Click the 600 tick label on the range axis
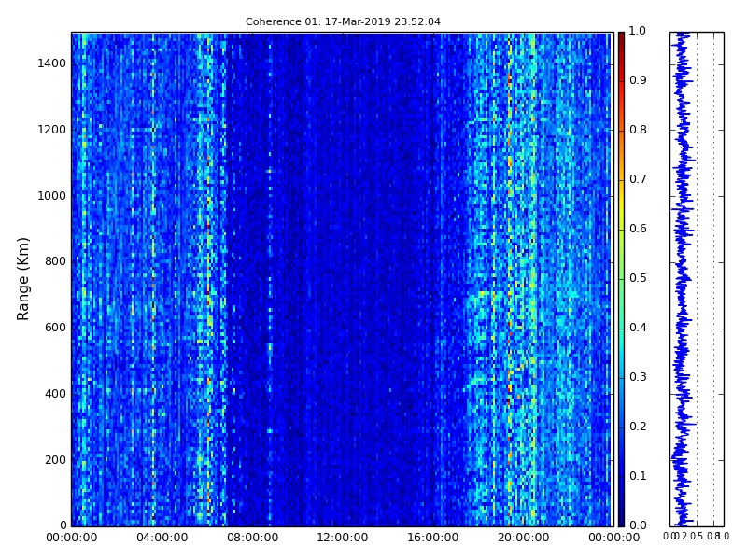This screenshot has height=560, width=747. (55, 328)
